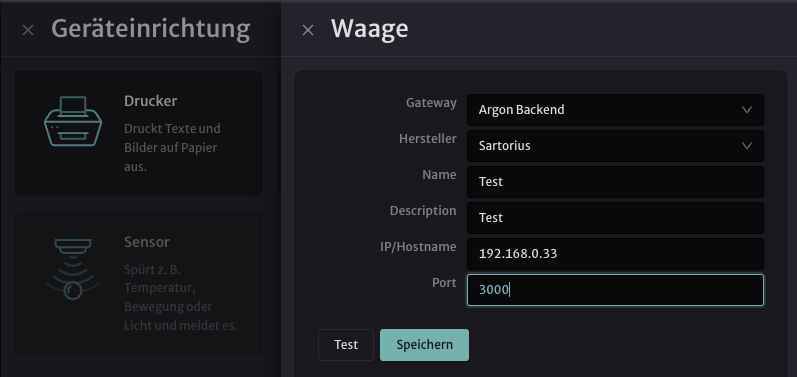Select the Sensor card title
The width and height of the screenshot is (797, 377).
[x=147, y=242]
